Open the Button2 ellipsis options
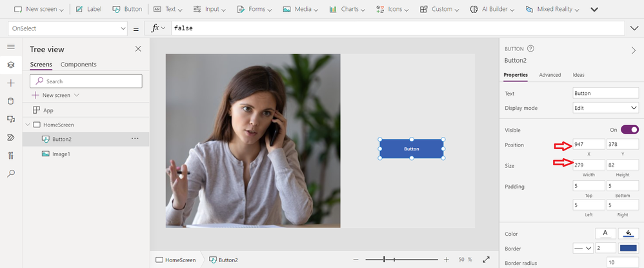Image resolution: width=644 pixels, height=268 pixels. 135,139
